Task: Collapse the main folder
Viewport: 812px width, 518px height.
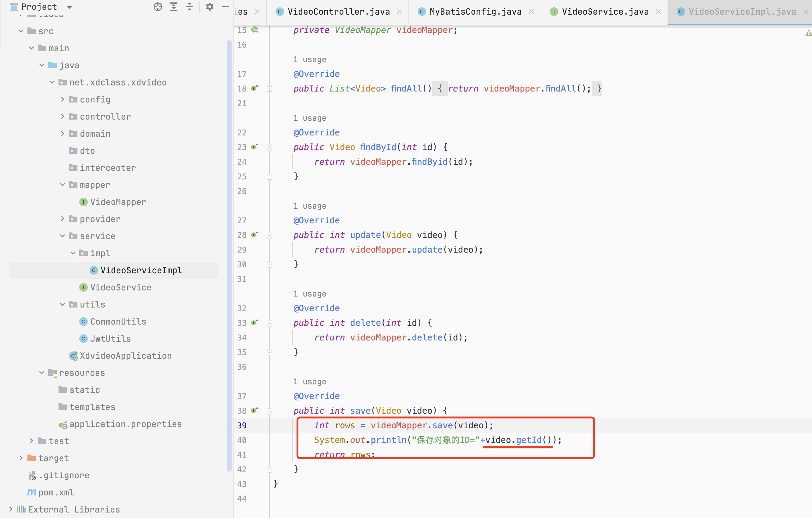Action: tap(31, 48)
